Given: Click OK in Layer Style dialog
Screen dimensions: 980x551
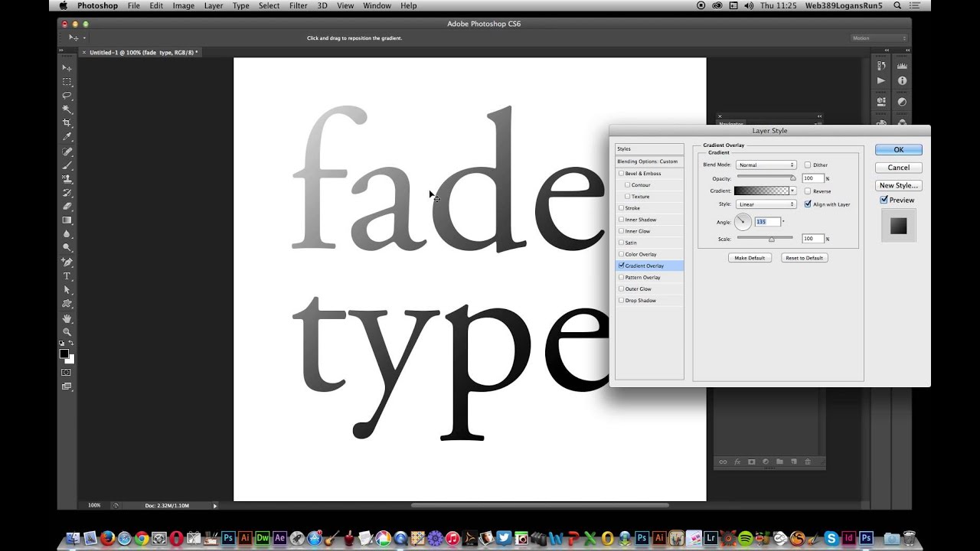Looking at the screenshot, I should point(899,150).
